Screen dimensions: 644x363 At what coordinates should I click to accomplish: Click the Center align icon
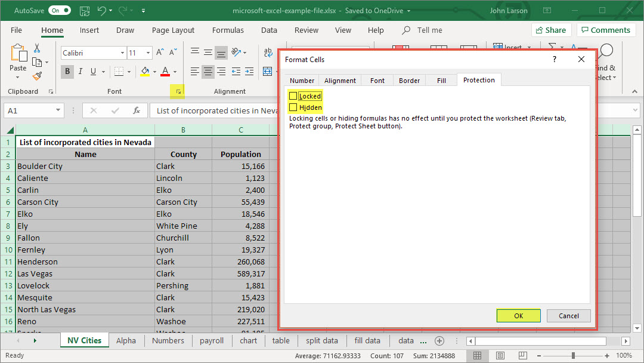(x=208, y=72)
